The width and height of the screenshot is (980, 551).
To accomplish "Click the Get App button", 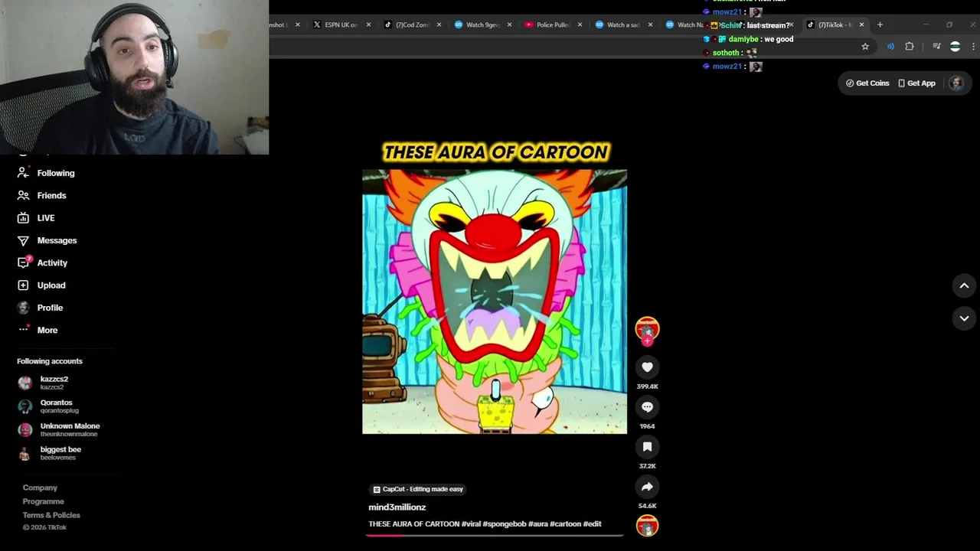I will (916, 83).
